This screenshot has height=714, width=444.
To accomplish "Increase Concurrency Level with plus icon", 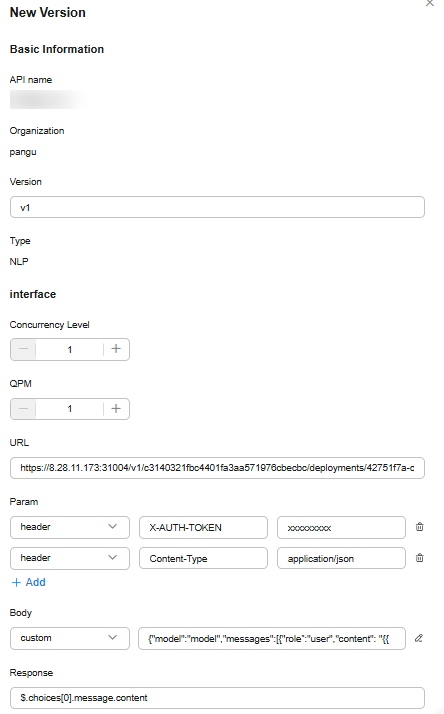I will (116, 349).
